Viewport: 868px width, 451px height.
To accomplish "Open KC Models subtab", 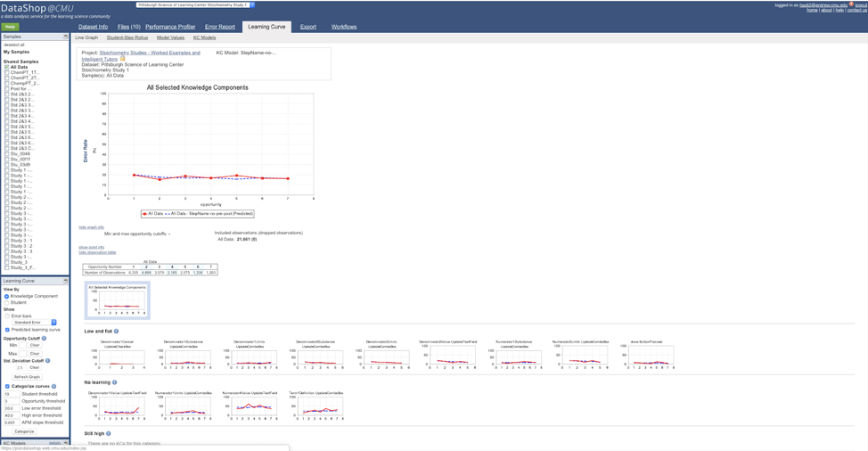I will coord(204,37).
